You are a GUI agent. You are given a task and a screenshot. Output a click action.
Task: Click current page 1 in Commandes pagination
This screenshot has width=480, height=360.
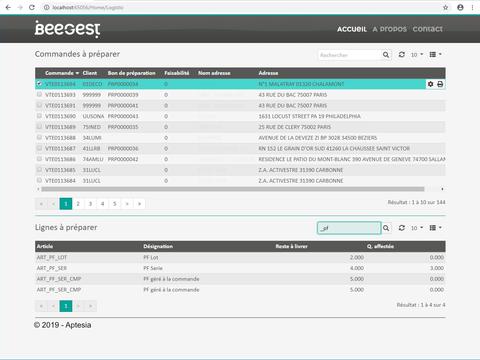tap(66, 204)
